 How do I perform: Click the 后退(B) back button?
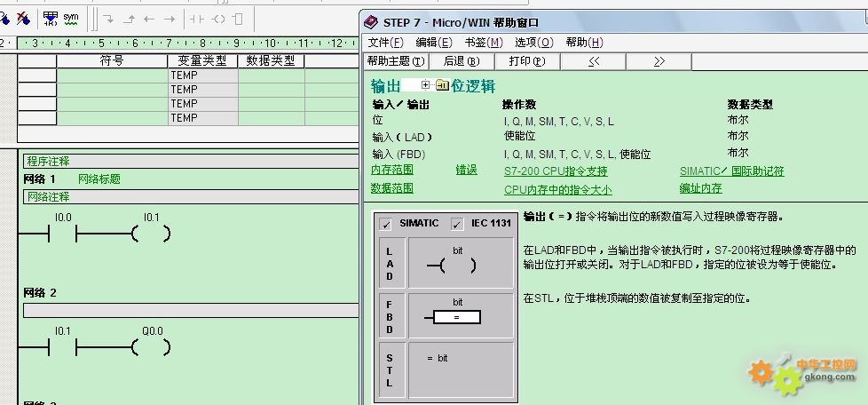tap(462, 61)
